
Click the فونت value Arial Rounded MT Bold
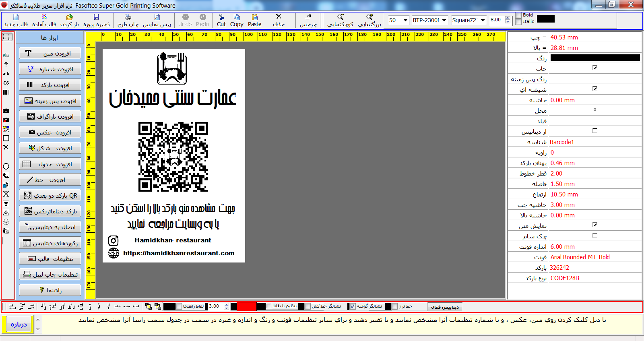click(x=580, y=257)
